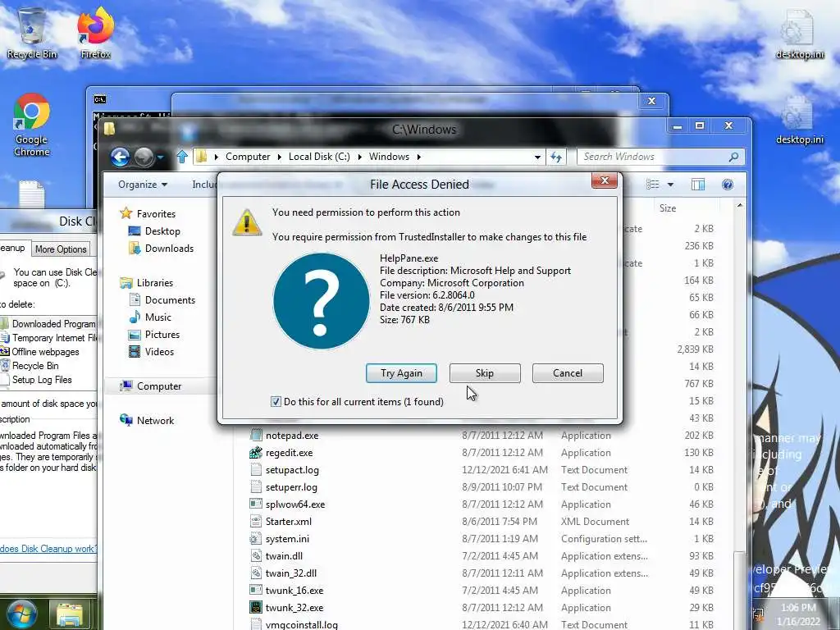This screenshot has height=630, width=840.
Task: Select Downloads under Favorites
Action: tap(169, 248)
